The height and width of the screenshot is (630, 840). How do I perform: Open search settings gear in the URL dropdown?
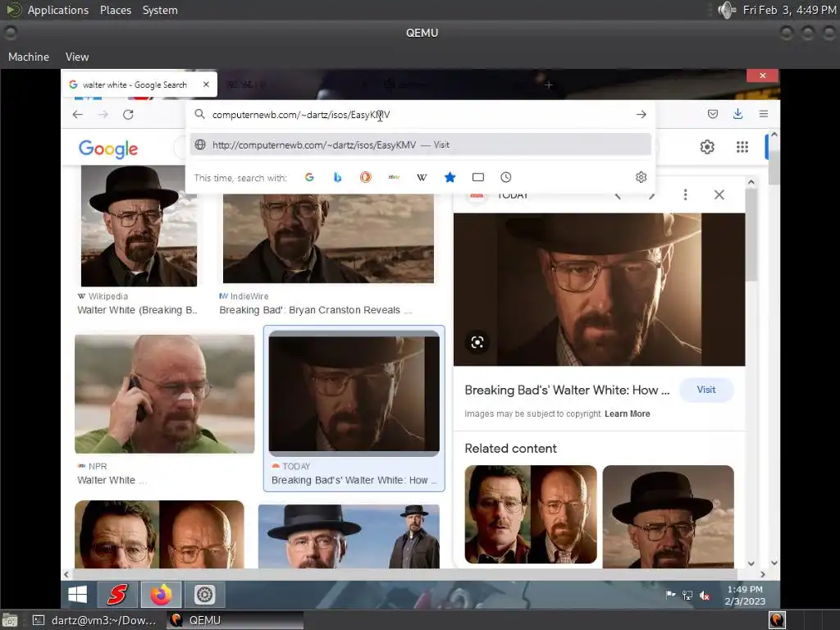[641, 177]
